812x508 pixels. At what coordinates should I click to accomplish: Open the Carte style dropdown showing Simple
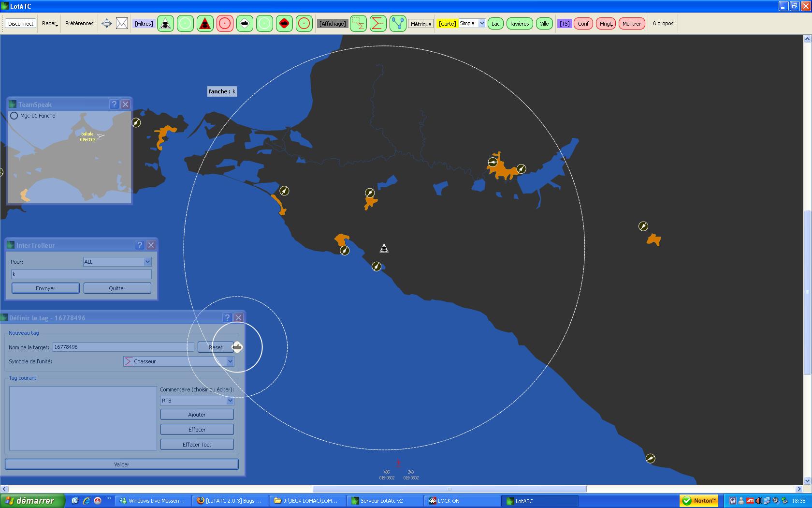pos(472,23)
